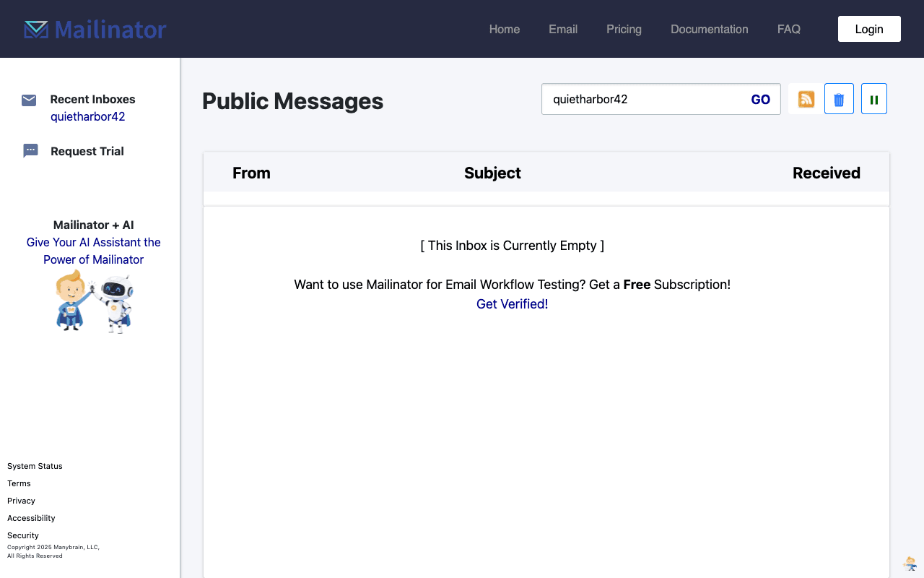Open the RSS feed icon
Viewport: 924px width, 578px height.
pyautogui.click(x=806, y=99)
